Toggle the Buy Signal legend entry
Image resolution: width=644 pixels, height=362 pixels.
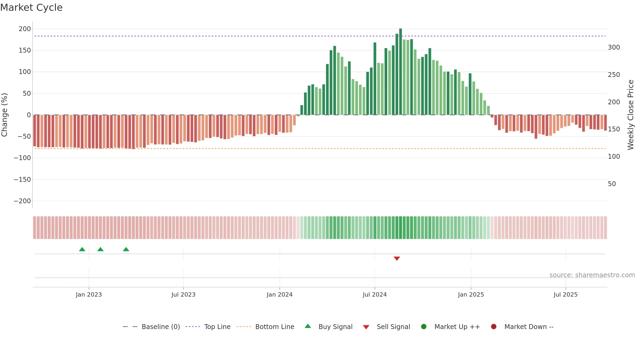[x=328, y=327]
